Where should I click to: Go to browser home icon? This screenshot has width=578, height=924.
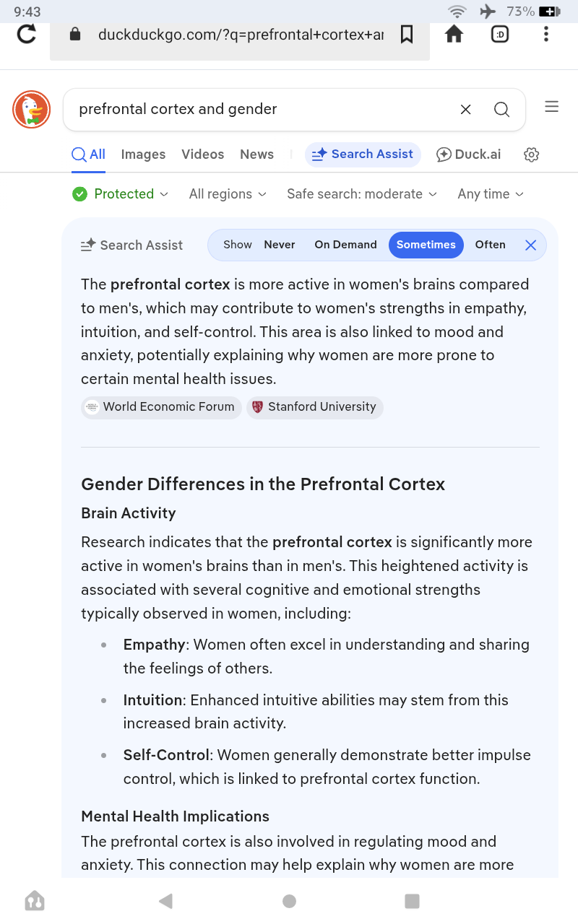(454, 34)
